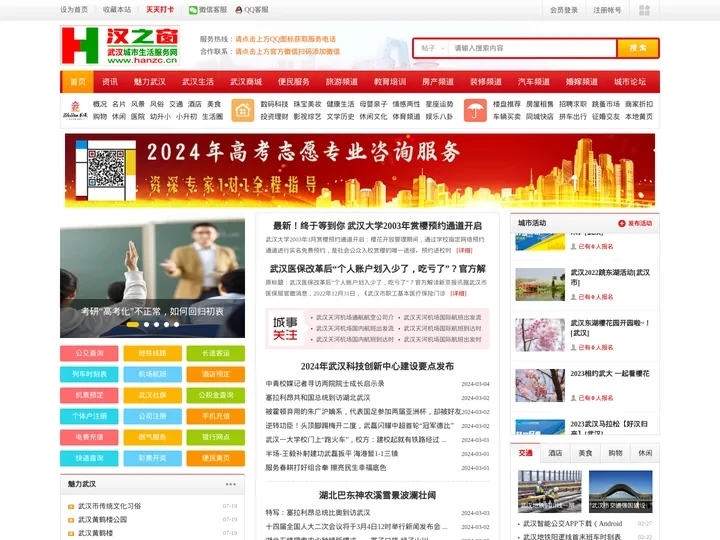Click the 便民黄页 button
This screenshot has height=540, width=720.
[x=215, y=458]
